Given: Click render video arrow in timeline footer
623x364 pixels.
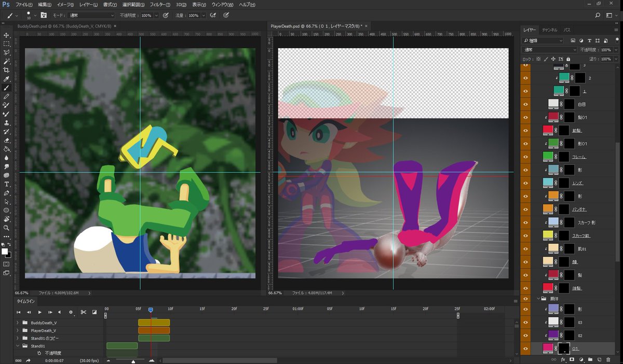Looking at the screenshot, I should pyautogui.click(x=29, y=360).
